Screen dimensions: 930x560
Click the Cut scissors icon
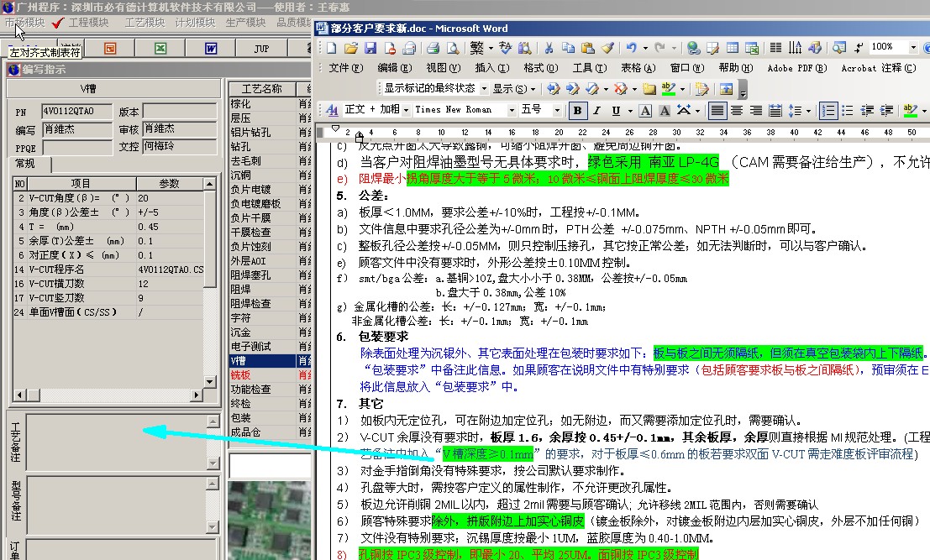coord(549,47)
